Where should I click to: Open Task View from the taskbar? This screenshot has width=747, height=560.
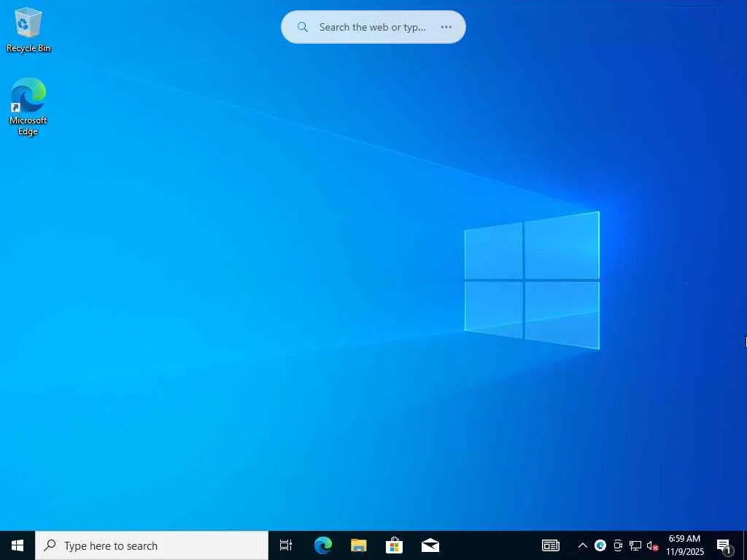pos(286,545)
